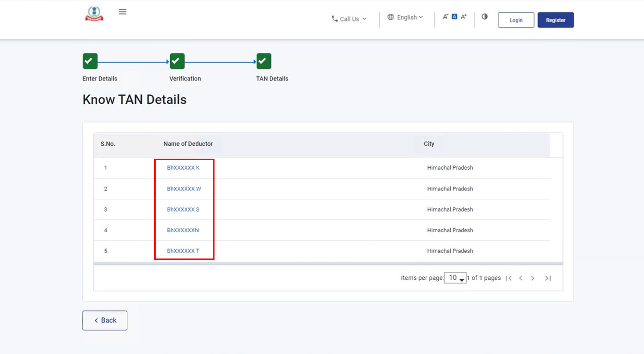Open deductor link BhXXXXXX W
The image size is (644, 354).
tap(184, 189)
